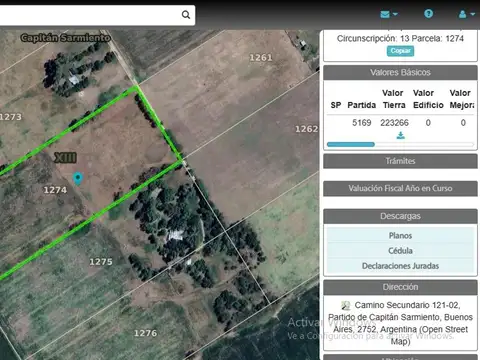Open the help question mark icon
This screenshot has height=360, width=480.
(428, 14)
